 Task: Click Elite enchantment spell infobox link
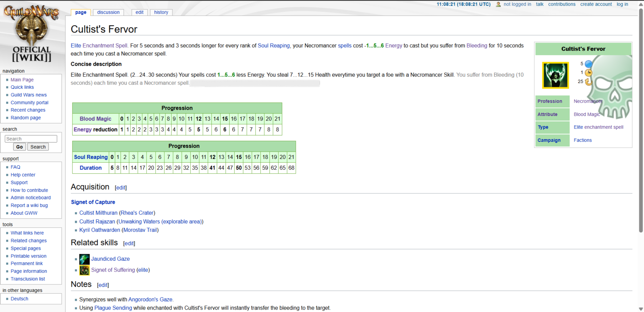[598, 127]
